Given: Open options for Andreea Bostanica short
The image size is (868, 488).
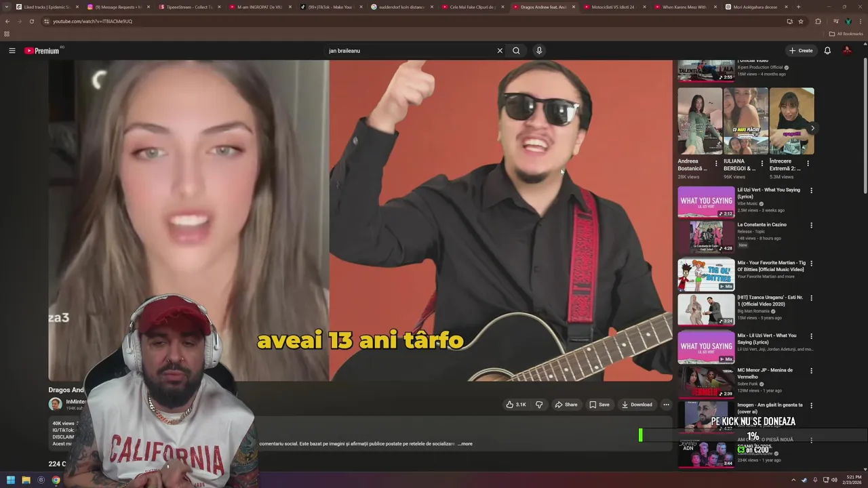Looking at the screenshot, I should pos(716,163).
